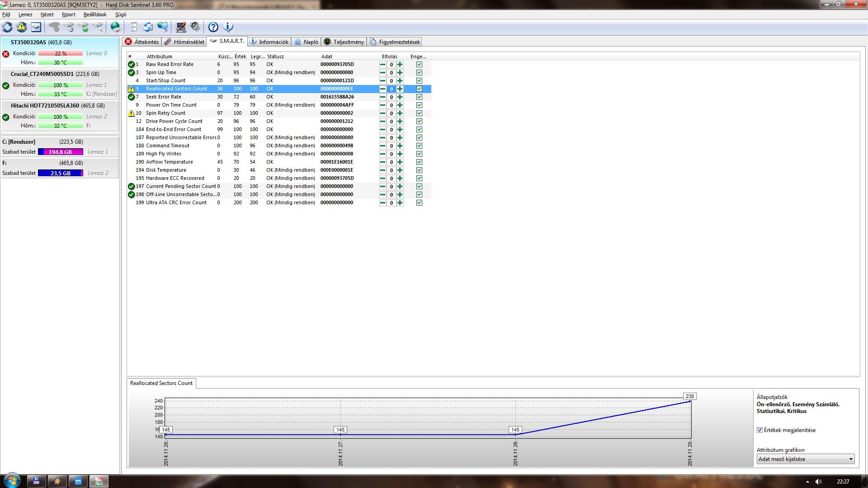Click the floppy disk taskbar icon
The height and width of the screenshot is (488, 868).
36,481
